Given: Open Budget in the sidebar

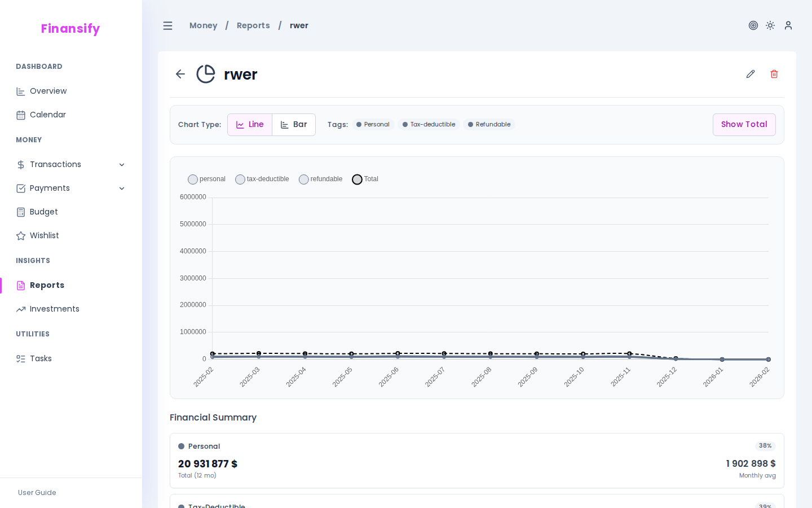Looking at the screenshot, I should [43, 212].
